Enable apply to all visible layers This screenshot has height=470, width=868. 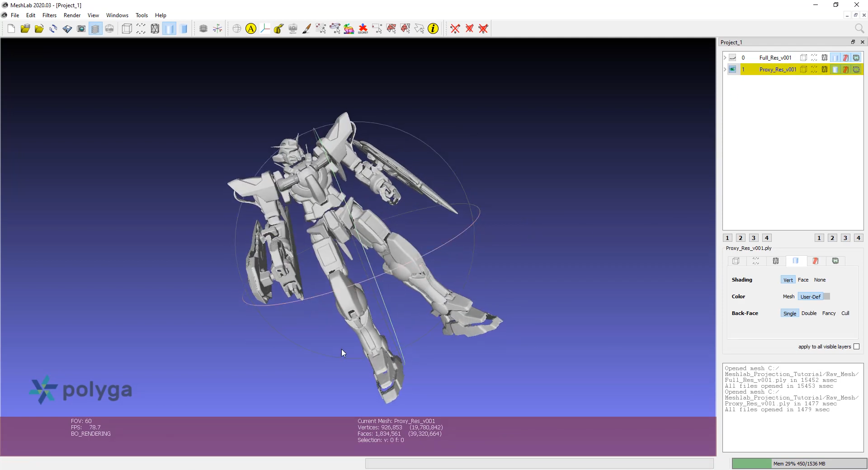pos(856,347)
